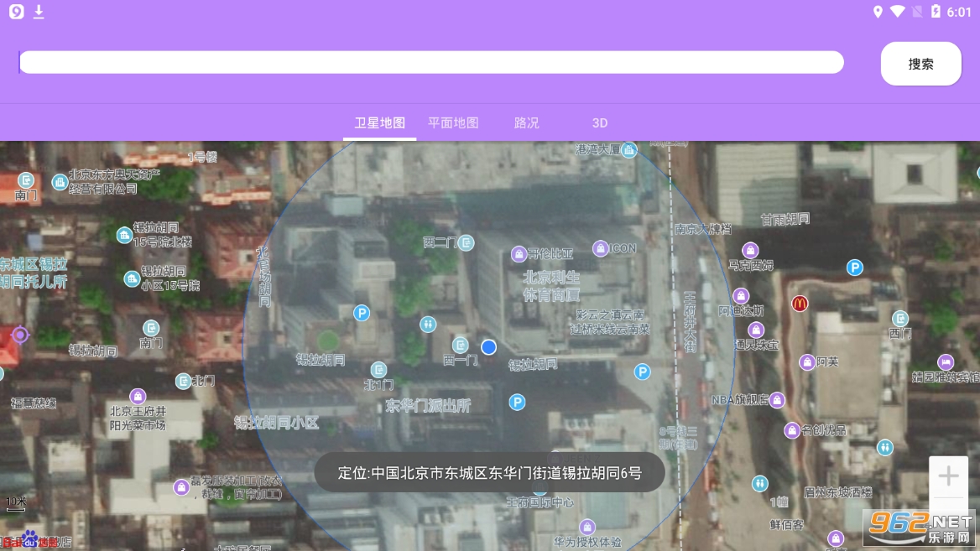Click the 搜索 search button

coord(920,64)
